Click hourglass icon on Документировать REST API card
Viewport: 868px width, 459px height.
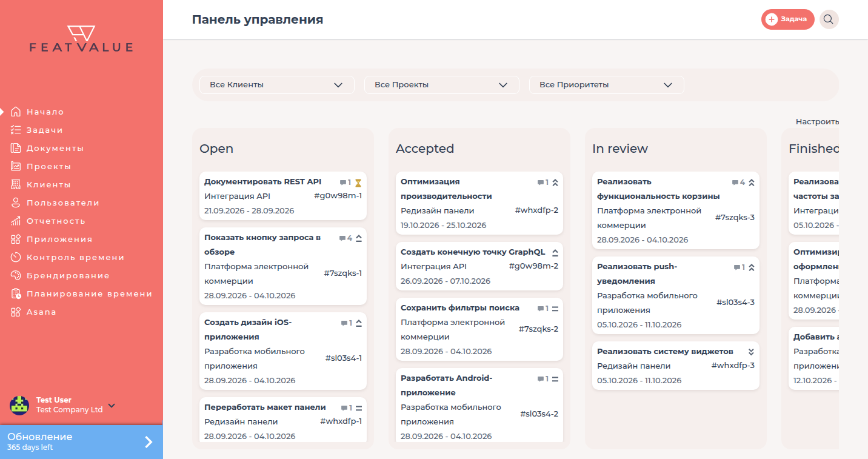point(358,182)
